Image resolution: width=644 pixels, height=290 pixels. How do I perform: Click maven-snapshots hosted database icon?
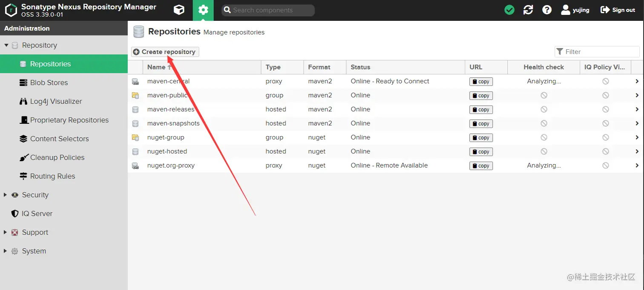tap(135, 123)
